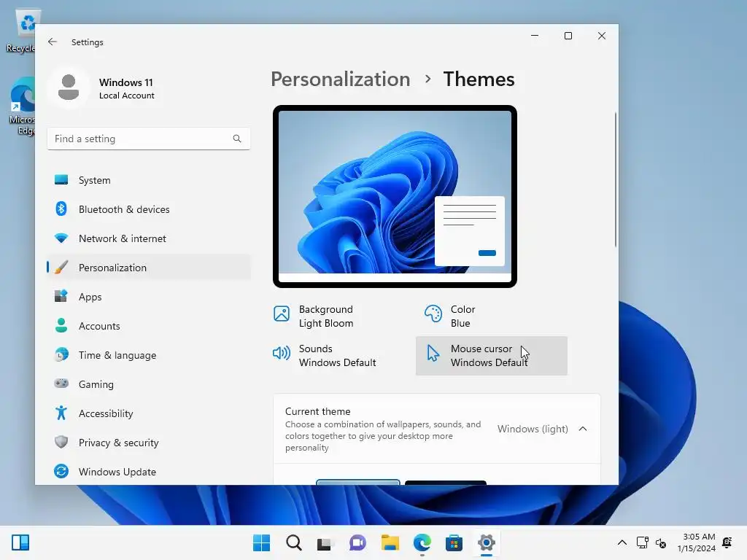The height and width of the screenshot is (560, 747).
Task: Select the dark theme thumbnail
Action: pos(446,483)
